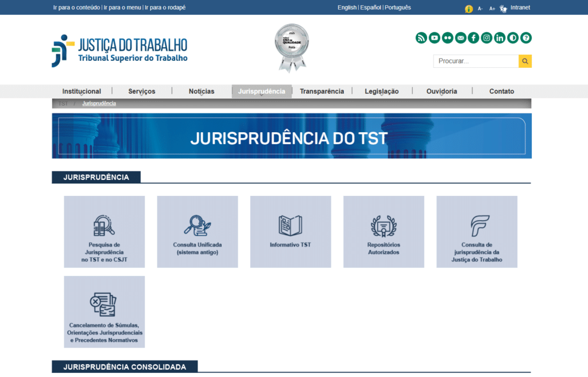This screenshot has height=377, width=588.
Task: Open the Cancelamento de Súmulas tile icon
Action: coord(103,305)
